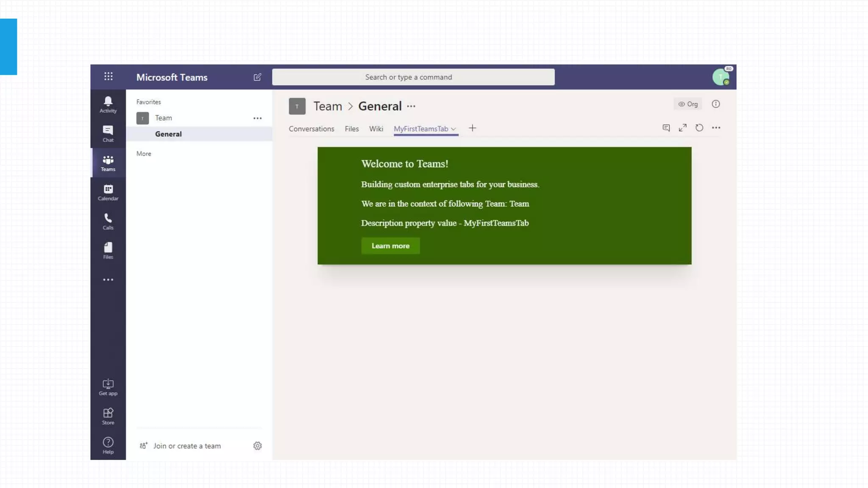The width and height of the screenshot is (868, 488).
Task: Open the app launcher waffle icon
Action: (x=108, y=76)
